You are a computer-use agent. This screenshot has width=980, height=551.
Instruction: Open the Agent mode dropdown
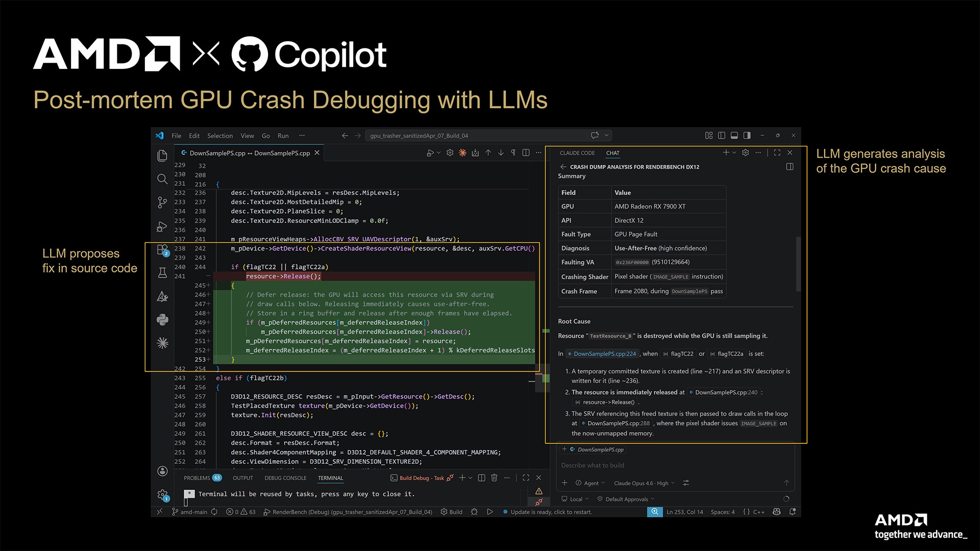coord(590,483)
